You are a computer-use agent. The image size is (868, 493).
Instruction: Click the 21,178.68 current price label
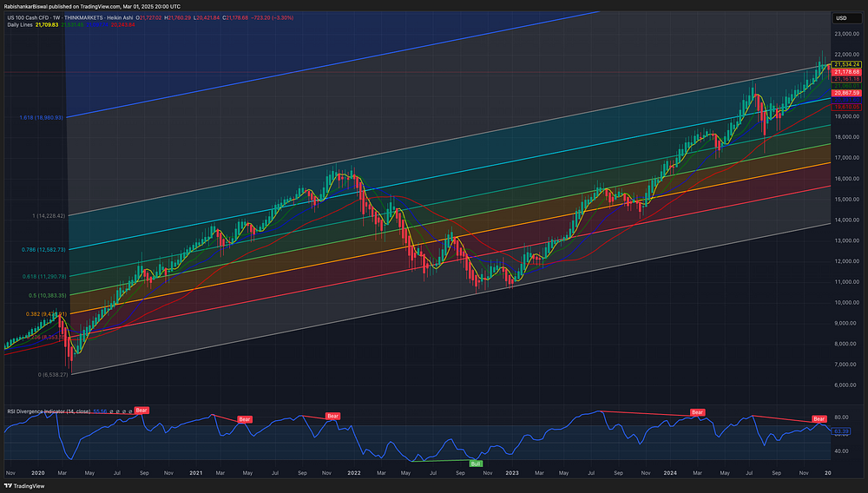(846, 72)
